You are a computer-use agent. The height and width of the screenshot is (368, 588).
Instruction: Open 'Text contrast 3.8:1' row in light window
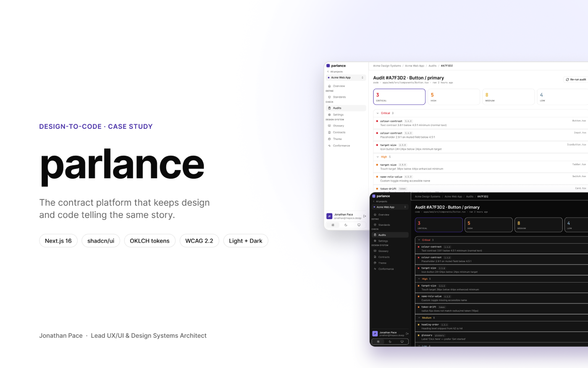(480, 123)
